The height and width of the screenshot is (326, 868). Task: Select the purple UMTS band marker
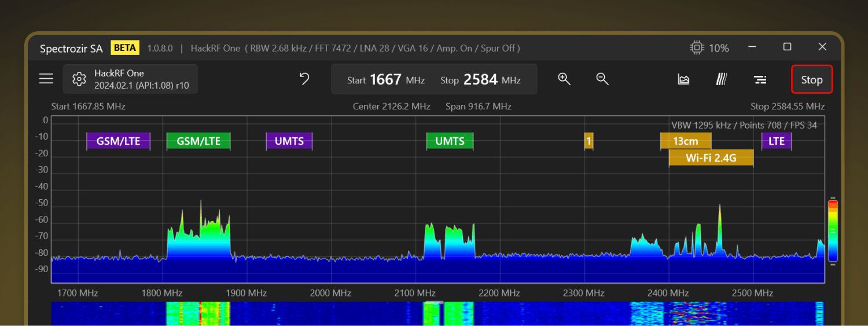(x=289, y=141)
